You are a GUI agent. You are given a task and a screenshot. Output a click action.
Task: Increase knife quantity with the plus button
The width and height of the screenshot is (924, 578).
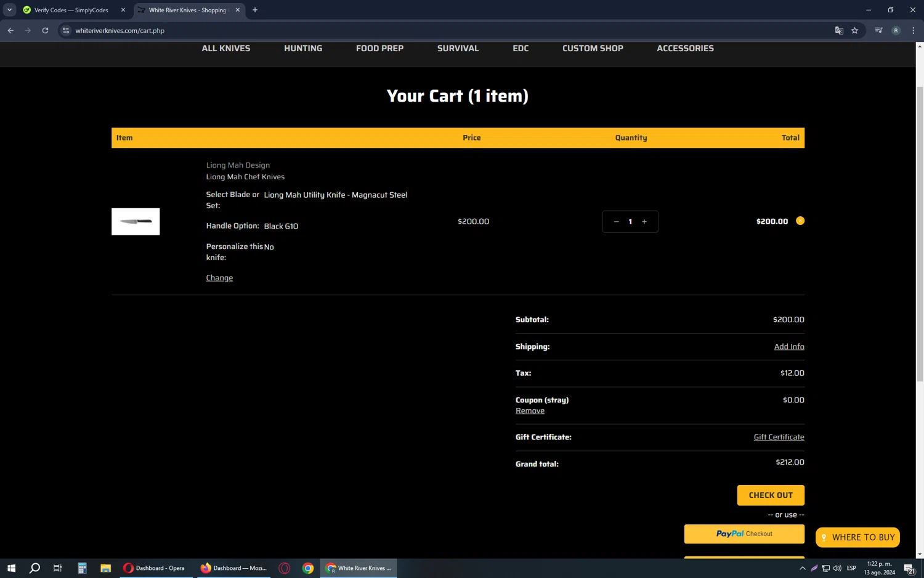point(644,222)
